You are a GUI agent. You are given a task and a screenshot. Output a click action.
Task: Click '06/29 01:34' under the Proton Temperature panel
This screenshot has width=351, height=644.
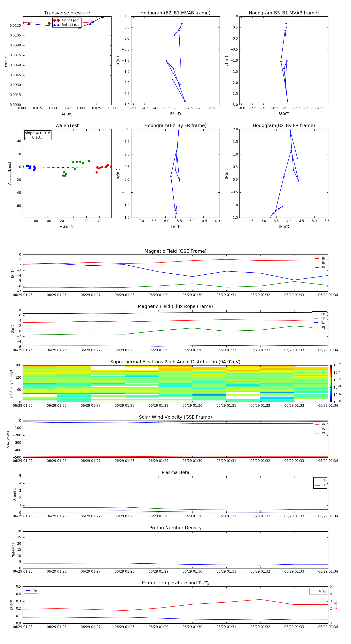[x=328, y=627]
